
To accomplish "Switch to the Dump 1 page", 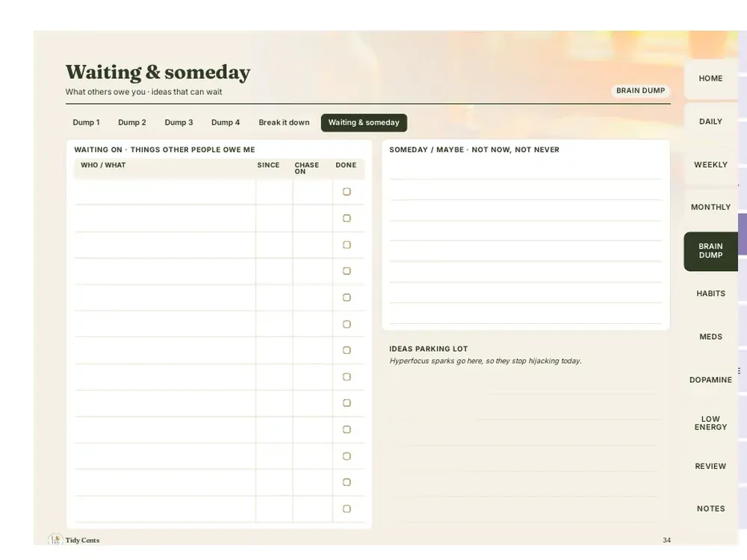I will 86,122.
